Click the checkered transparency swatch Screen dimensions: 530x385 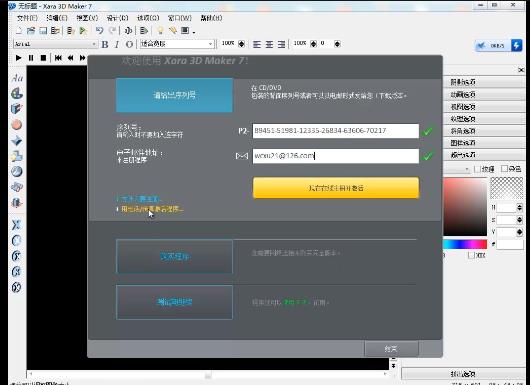click(507, 188)
